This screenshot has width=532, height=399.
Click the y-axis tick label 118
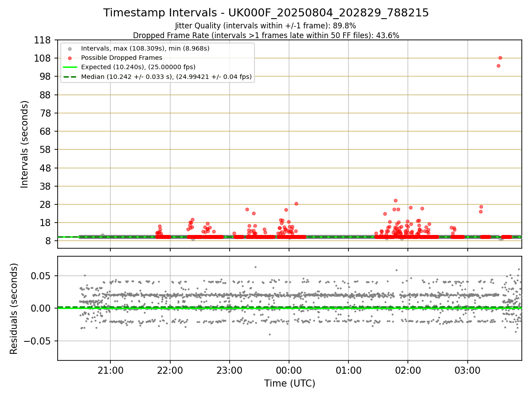pos(43,40)
